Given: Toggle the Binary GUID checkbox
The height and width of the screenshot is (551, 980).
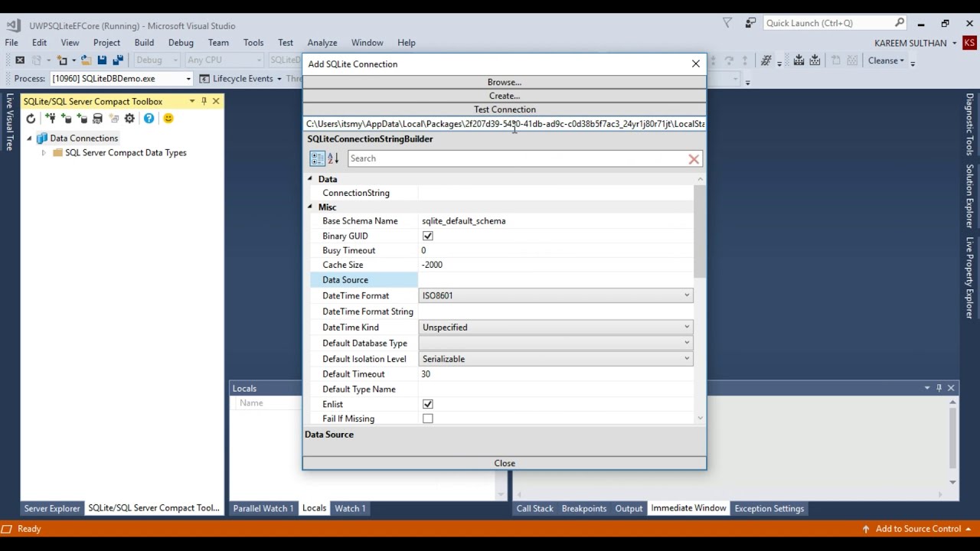Looking at the screenshot, I should 428,236.
